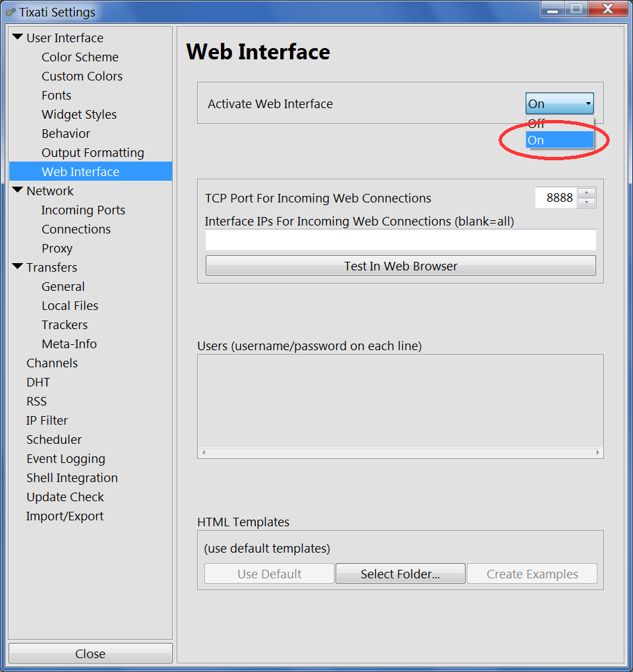Collapse the User Interface tree section
Viewport: 633px width, 672px height.
click(18, 38)
